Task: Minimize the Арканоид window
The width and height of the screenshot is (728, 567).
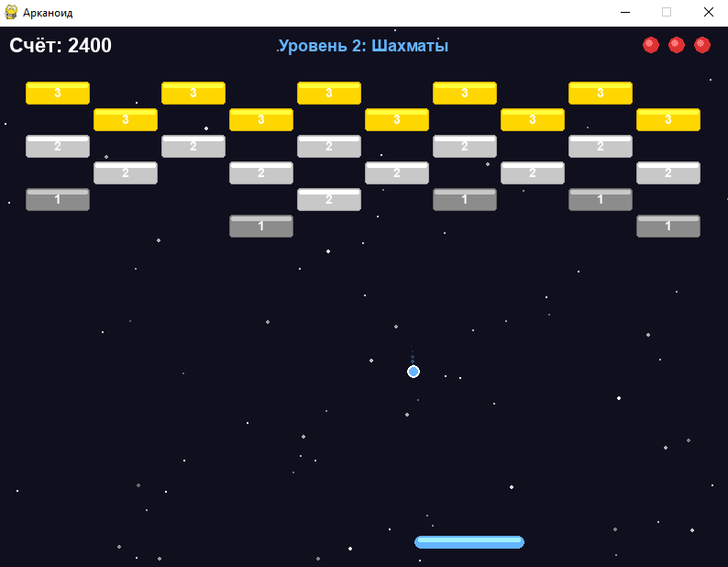Action: (624, 13)
